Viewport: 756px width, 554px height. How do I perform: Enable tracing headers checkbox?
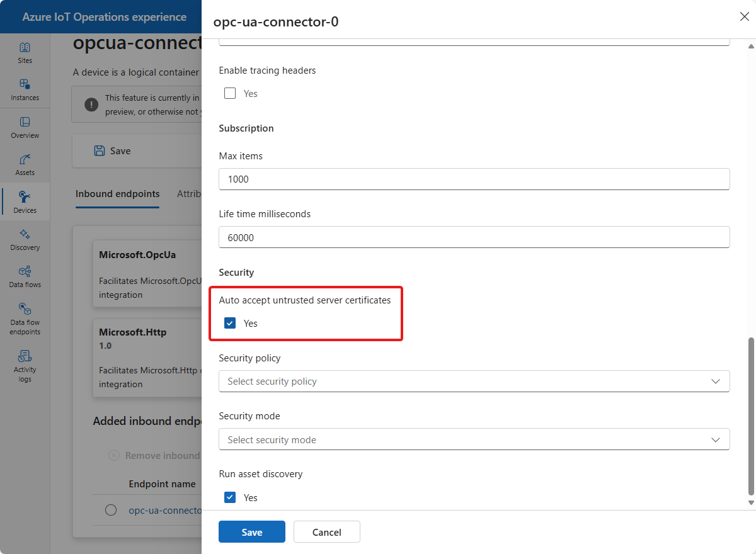(x=230, y=93)
